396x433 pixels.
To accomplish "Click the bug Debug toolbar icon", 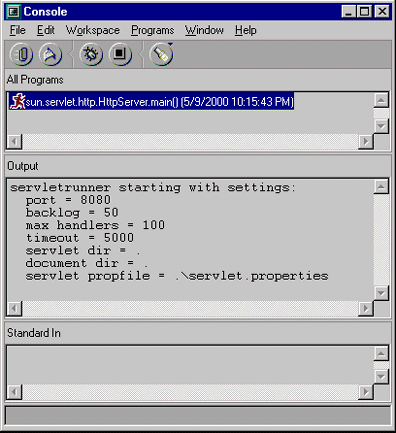I will pos(91,54).
